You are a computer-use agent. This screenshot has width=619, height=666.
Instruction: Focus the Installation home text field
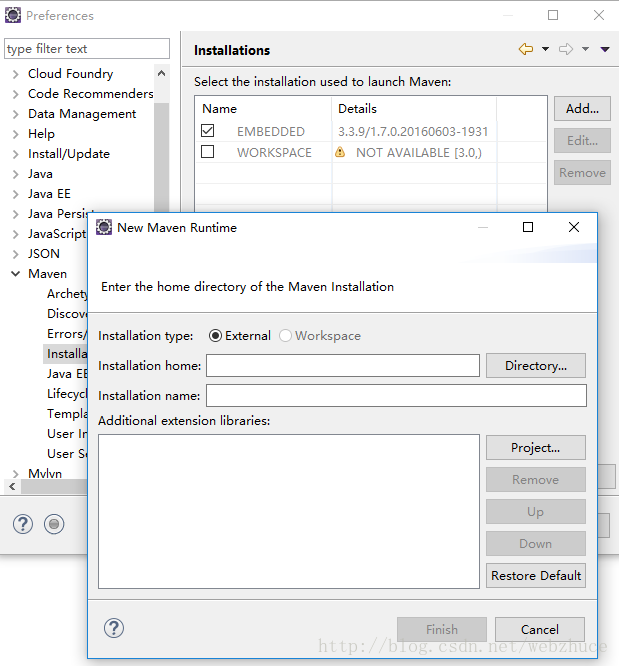(x=343, y=366)
